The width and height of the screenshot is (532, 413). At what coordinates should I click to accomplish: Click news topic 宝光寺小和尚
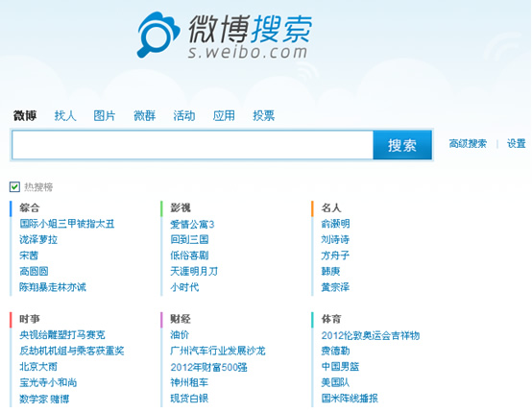[48, 382]
